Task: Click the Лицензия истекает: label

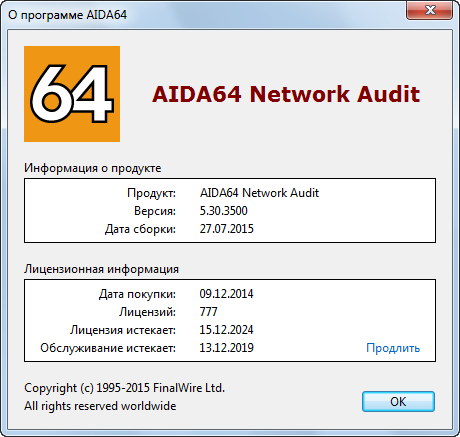Action: coord(123,330)
